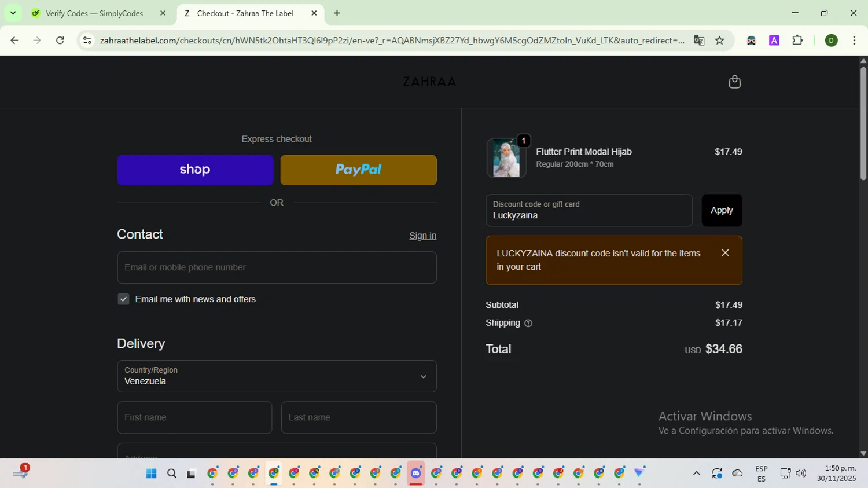Click the Regular 200cm * 70cm variant text
This screenshot has height=488, width=868.
pyautogui.click(x=575, y=164)
